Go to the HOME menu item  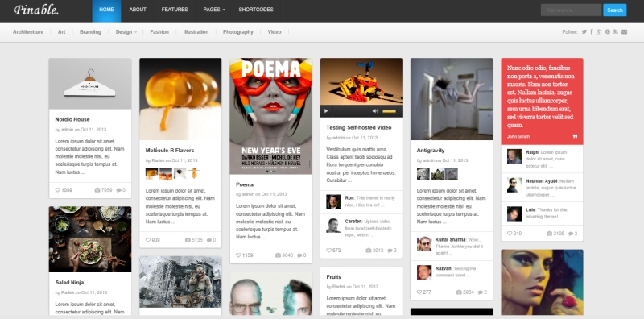tap(106, 10)
